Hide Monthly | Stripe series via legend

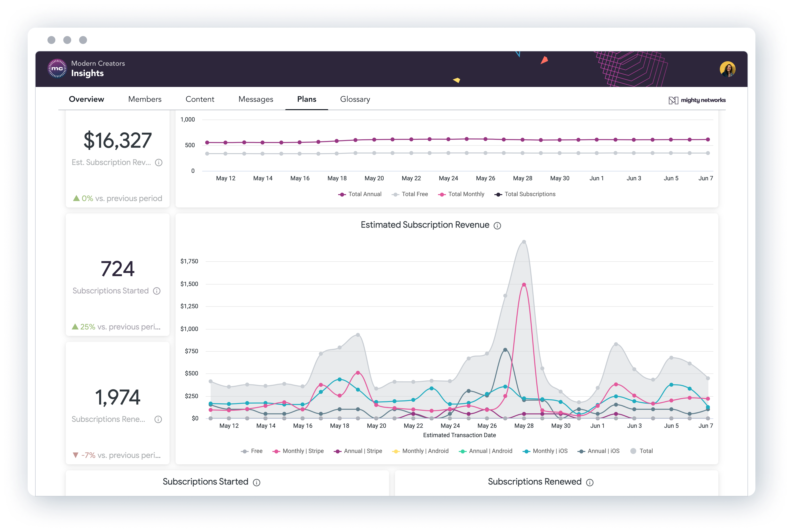pos(298,451)
